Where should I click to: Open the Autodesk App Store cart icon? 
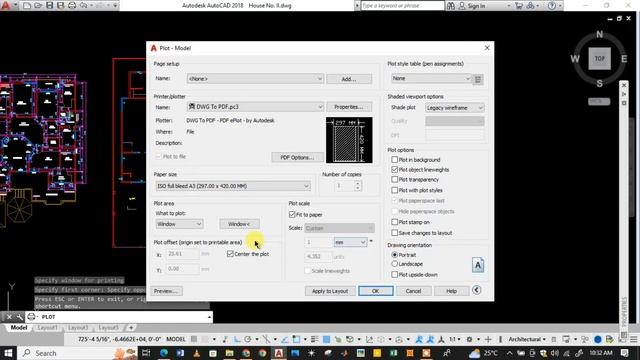pos(519,6)
